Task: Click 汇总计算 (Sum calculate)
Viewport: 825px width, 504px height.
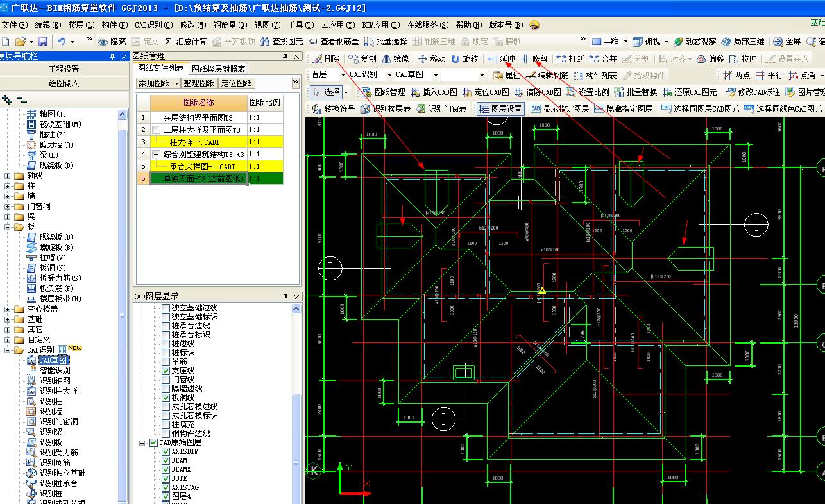Action: (x=185, y=41)
